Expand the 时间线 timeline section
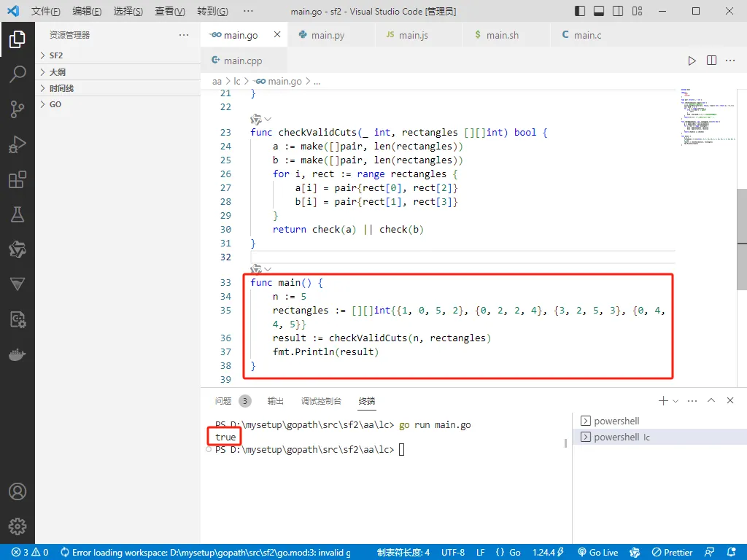Image resolution: width=747 pixels, height=560 pixels. coord(117,88)
